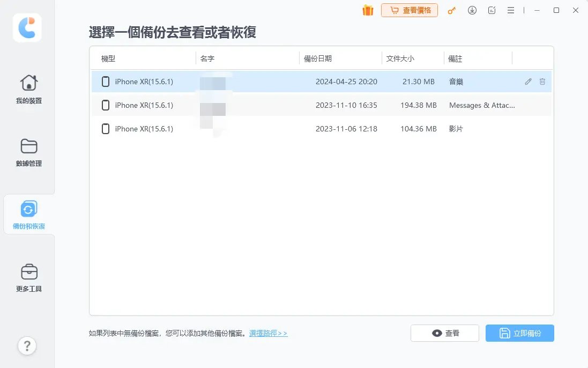Select 備份和恢復 in the sidebar
The height and width of the screenshot is (368, 588).
click(x=27, y=214)
